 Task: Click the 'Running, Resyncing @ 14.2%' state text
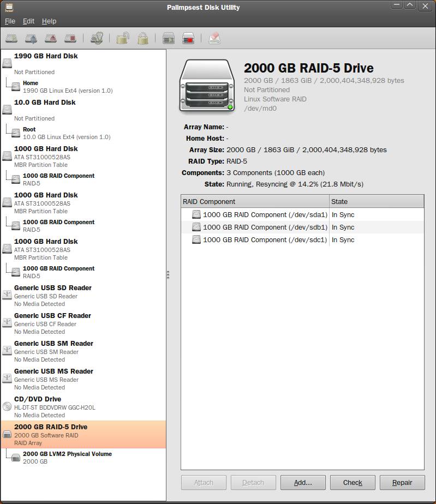click(x=295, y=184)
